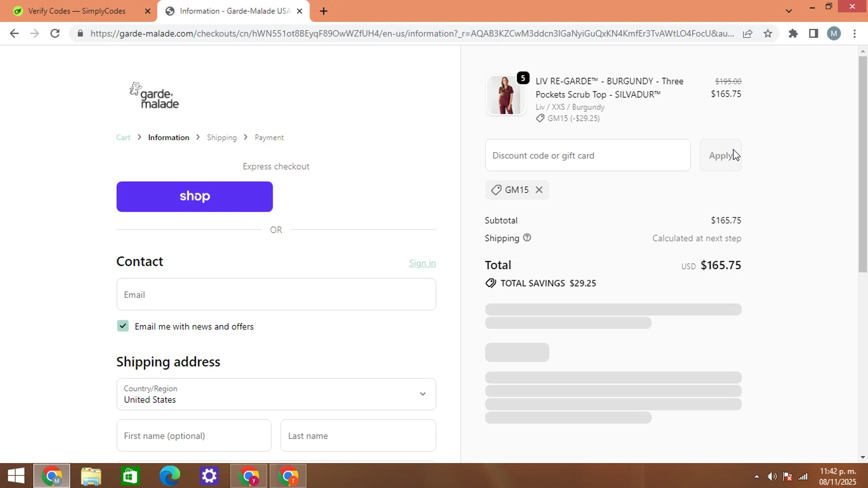Image resolution: width=868 pixels, height=488 pixels.
Task: Expand the Country/Region dropdown
Action: click(276, 394)
